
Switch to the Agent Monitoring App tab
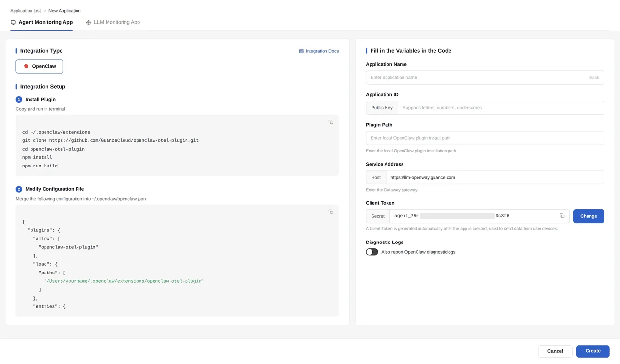(42, 22)
